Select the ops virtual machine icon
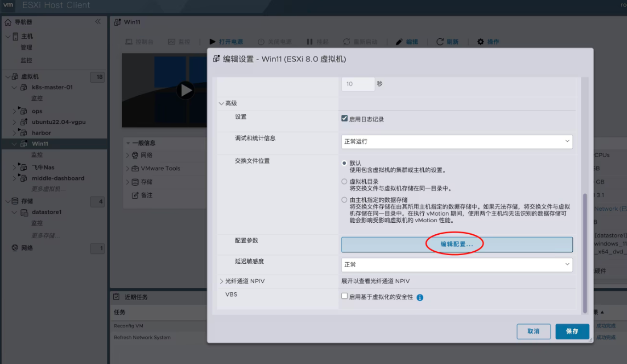Image resolution: width=627 pixels, height=364 pixels. (24, 111)
